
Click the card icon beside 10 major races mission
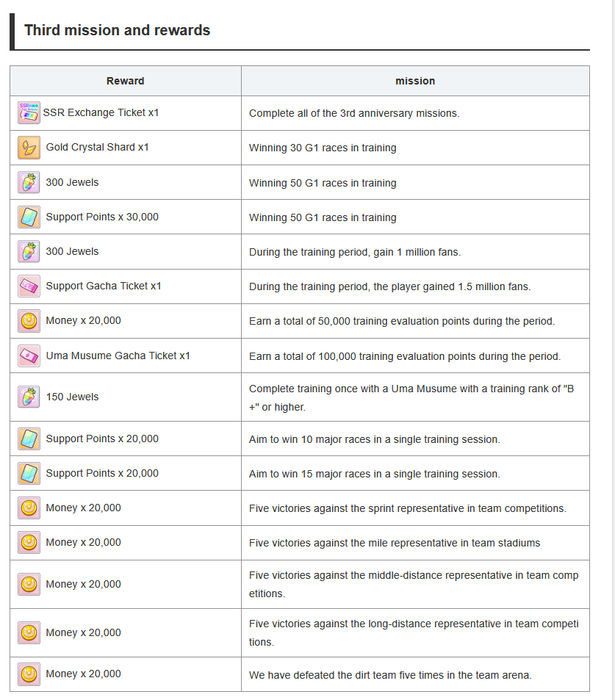(29, 439)
